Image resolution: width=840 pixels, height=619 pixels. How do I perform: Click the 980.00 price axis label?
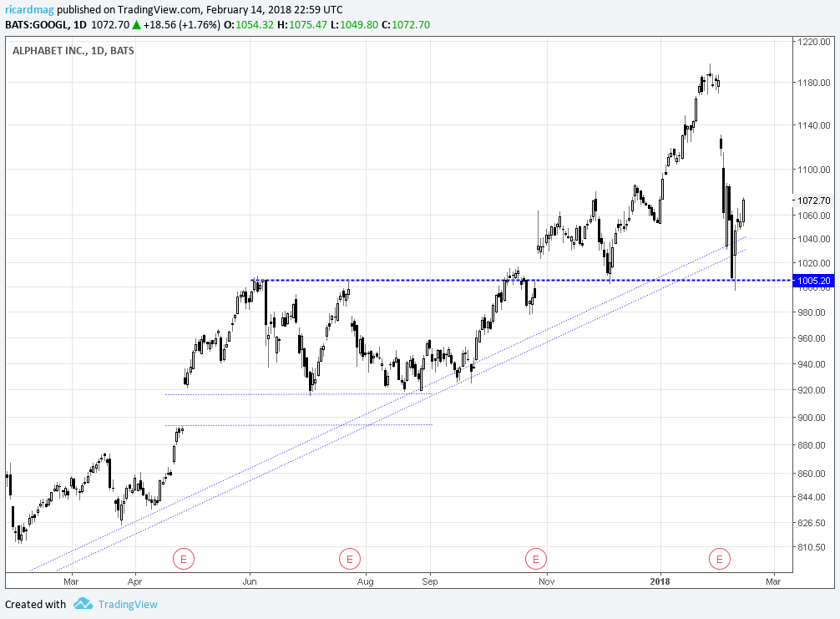coord(812,312)
